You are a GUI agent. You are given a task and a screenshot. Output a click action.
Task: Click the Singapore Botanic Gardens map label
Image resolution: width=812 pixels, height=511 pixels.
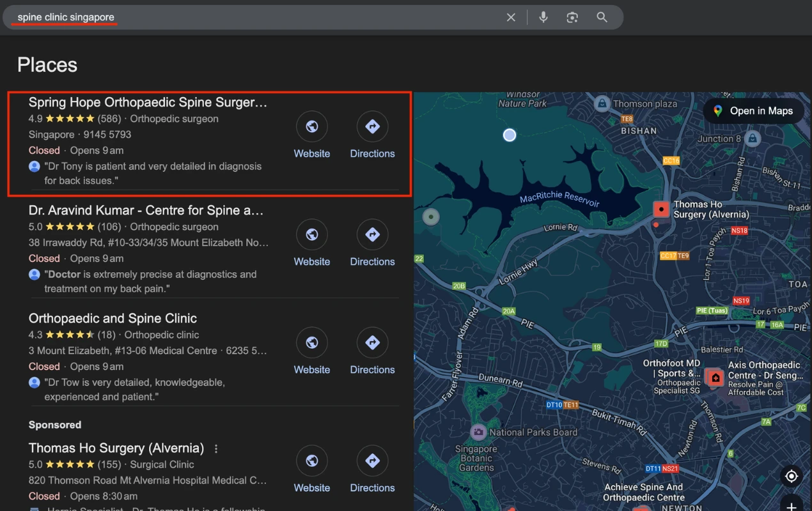[x=476, y=458]
